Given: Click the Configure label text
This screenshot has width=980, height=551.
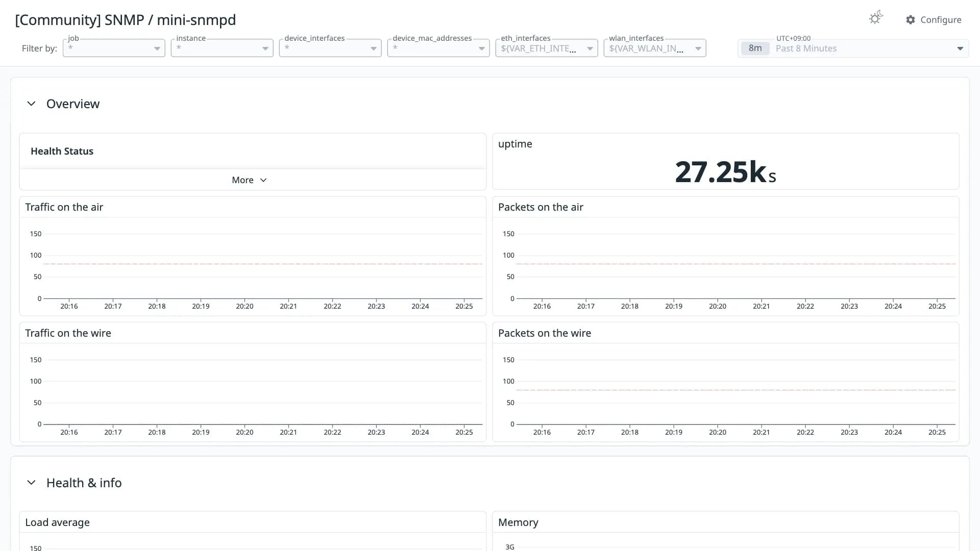Looking at the screenshot, I should click(x=941, y=20).
